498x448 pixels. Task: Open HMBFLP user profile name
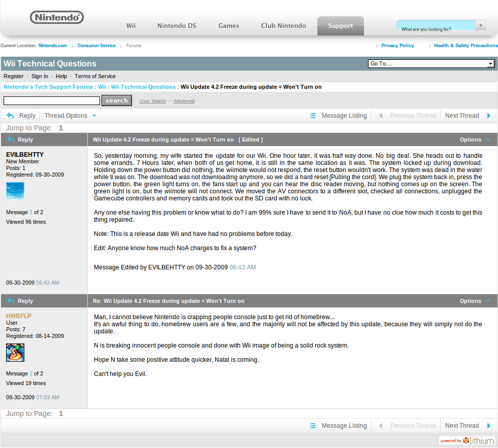coord(19,316)
